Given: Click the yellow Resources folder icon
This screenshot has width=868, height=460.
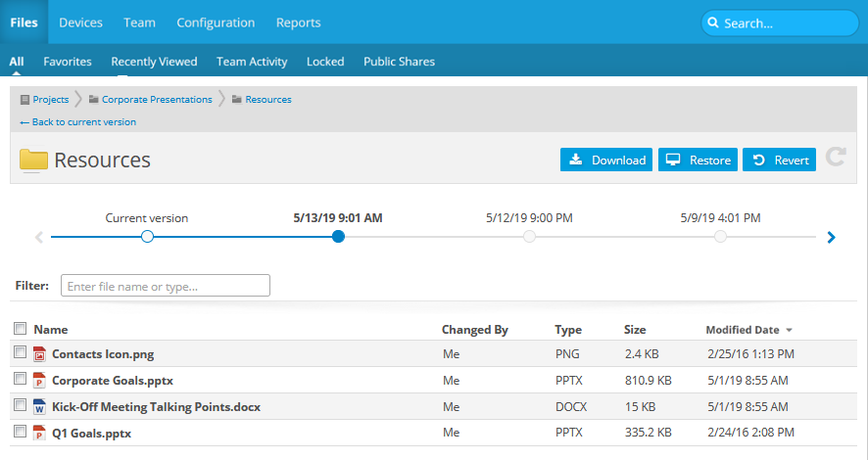Looking at the screenshot, I should (33, 161).
